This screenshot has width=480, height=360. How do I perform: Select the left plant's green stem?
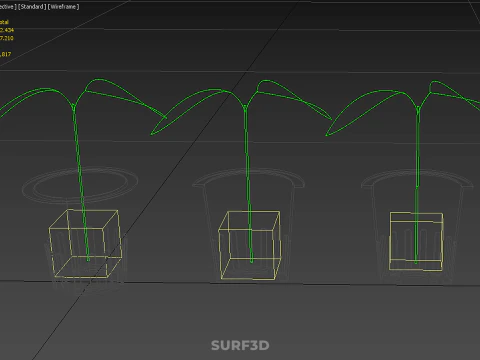point(80,183)
